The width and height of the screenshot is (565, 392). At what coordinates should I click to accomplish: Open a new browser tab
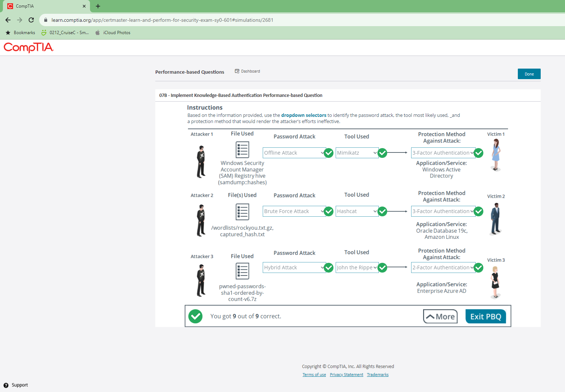tap(98, 6)
